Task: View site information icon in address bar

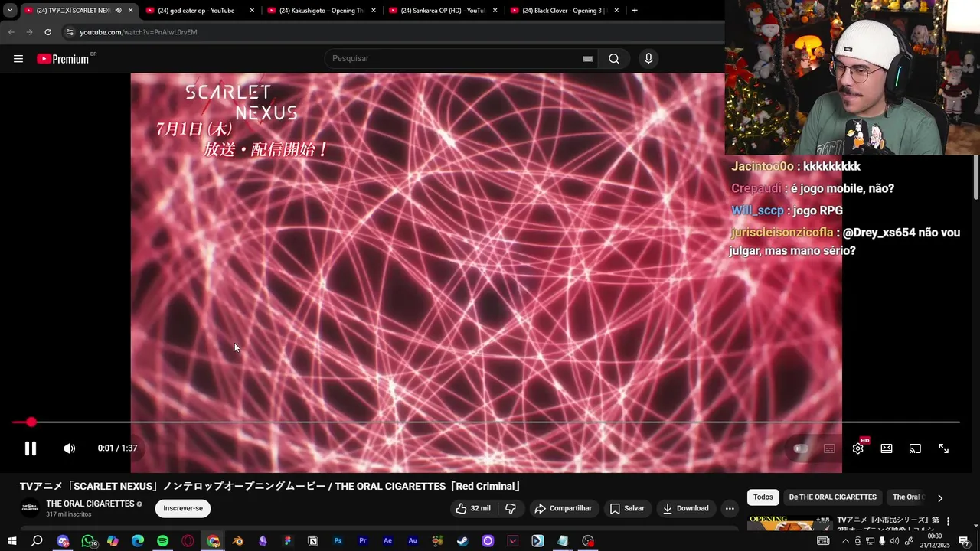Action: pyautogui.click(x=70, y=32)
